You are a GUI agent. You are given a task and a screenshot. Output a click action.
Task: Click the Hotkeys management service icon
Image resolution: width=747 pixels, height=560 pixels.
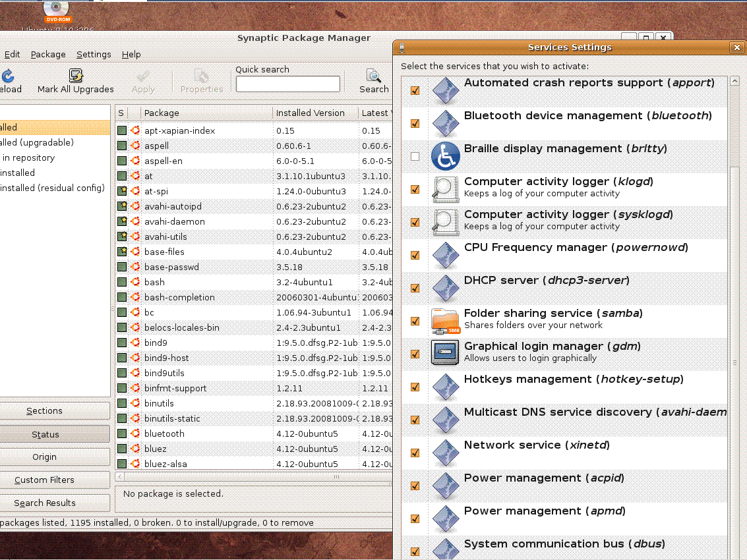click(446, 387)
